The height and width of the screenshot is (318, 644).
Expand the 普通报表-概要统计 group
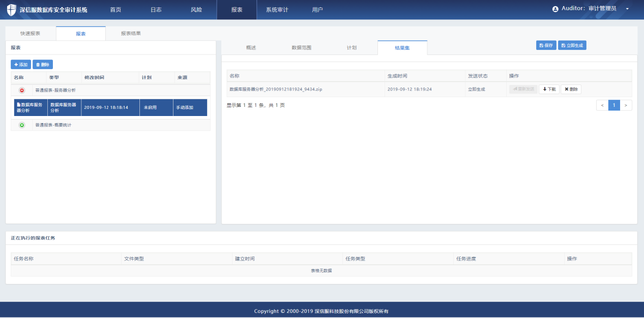point(22,125)
